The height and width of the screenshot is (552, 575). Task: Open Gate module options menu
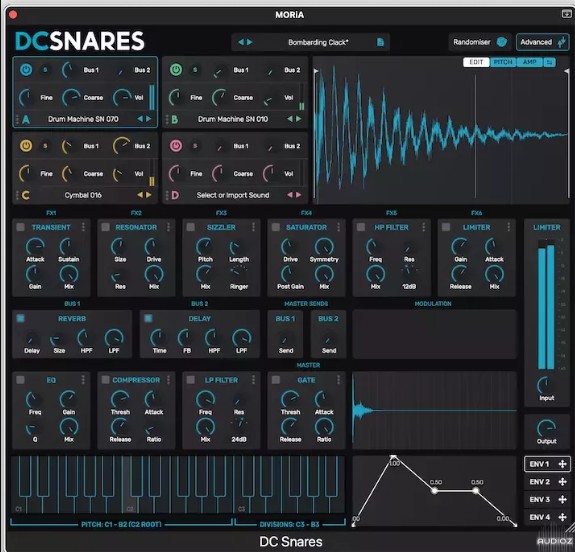pos(338,380)
